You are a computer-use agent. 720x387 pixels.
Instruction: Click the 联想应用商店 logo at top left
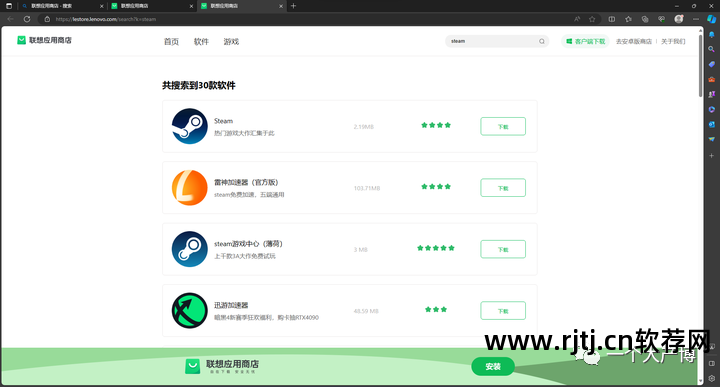(x=44, y=40)
